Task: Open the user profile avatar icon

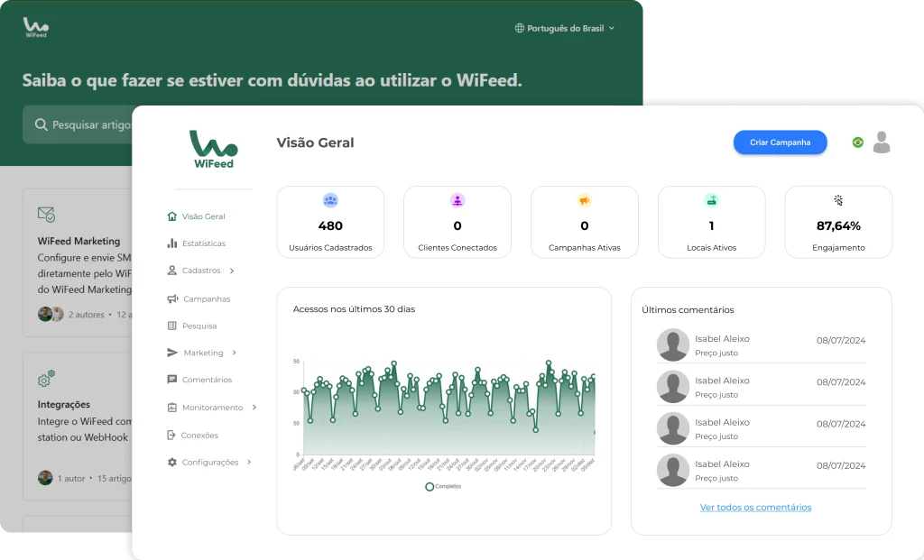Action: (882, 142)
